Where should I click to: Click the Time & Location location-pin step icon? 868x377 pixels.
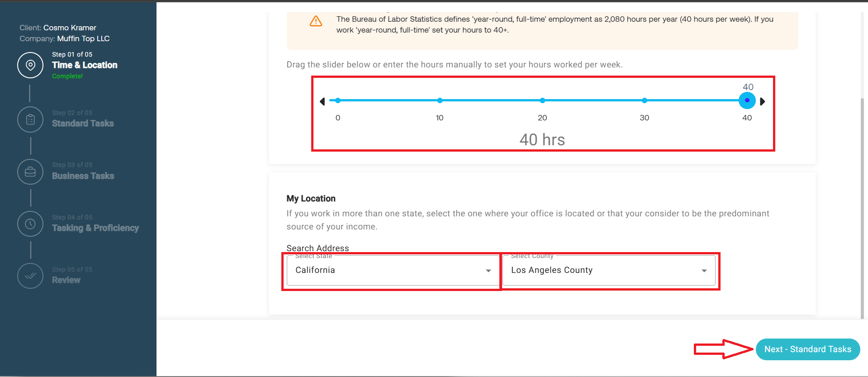tap(30, 65)
